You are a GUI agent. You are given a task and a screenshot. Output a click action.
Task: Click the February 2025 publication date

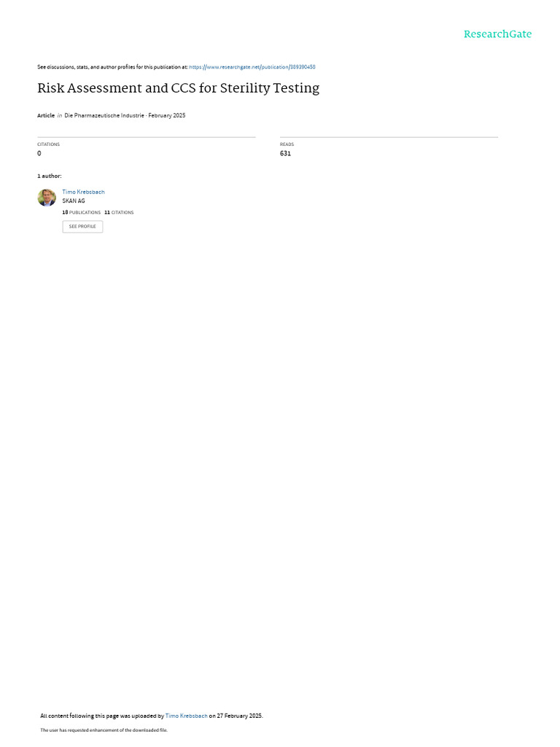tap(167, 115)
